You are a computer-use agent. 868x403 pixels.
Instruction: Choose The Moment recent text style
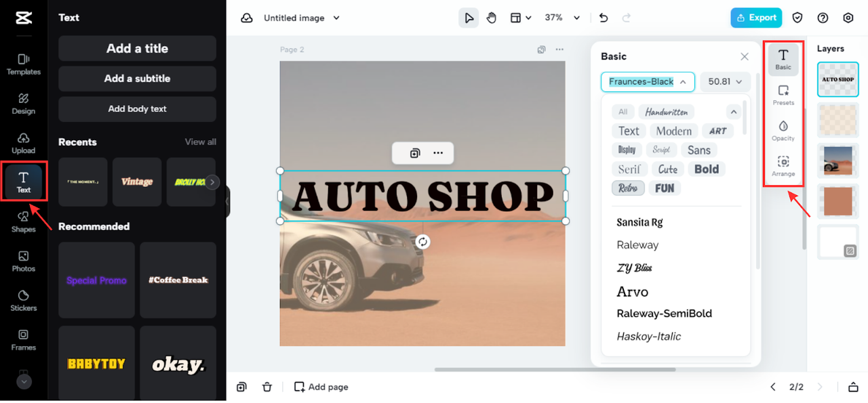coord(83,182)
